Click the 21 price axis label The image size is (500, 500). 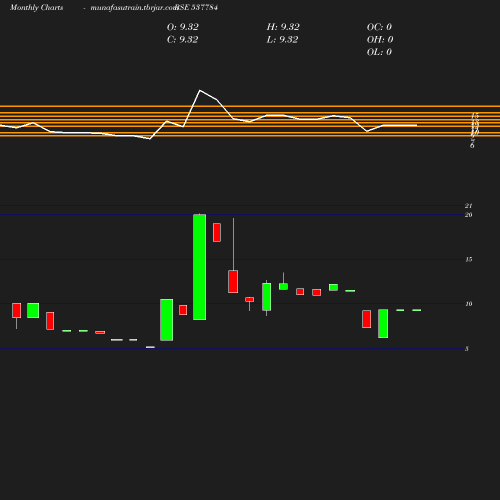click(x=469, y=206)
